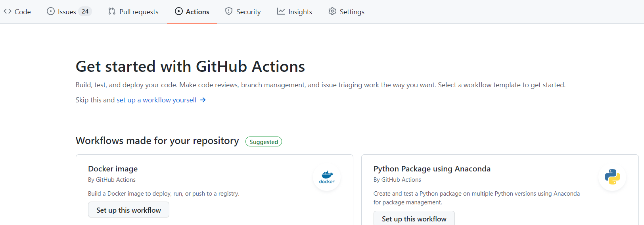
Task: Click the Issues circle-dot icon
Action: (x=51, y=12)
